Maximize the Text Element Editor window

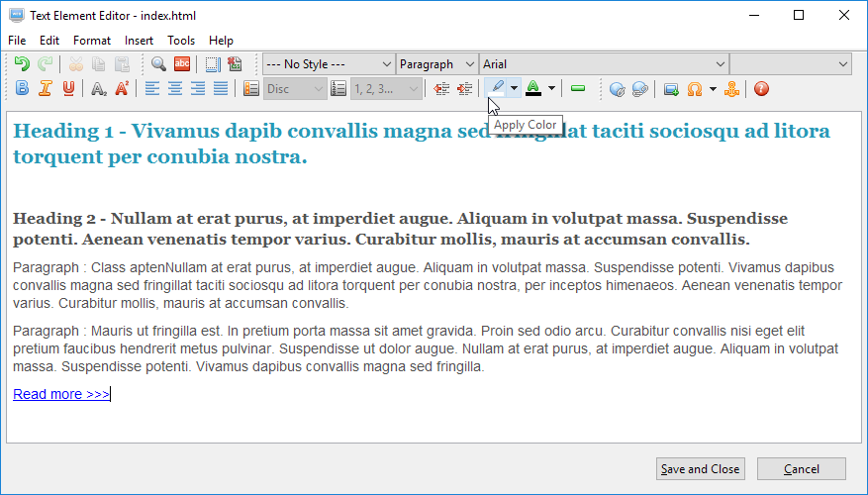[799, 15]
